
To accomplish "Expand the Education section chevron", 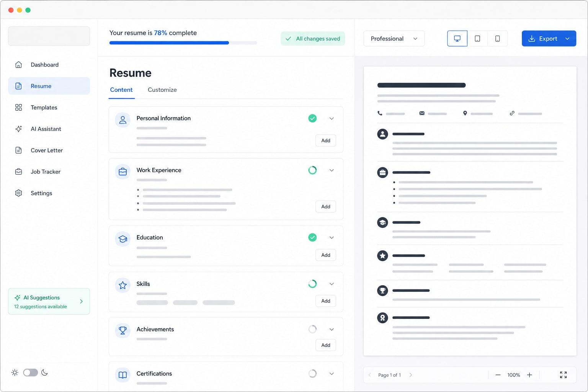I will [332, 238].
